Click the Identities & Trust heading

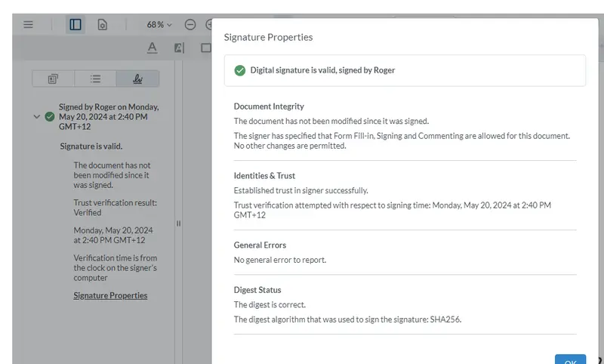tap(264, 176)
